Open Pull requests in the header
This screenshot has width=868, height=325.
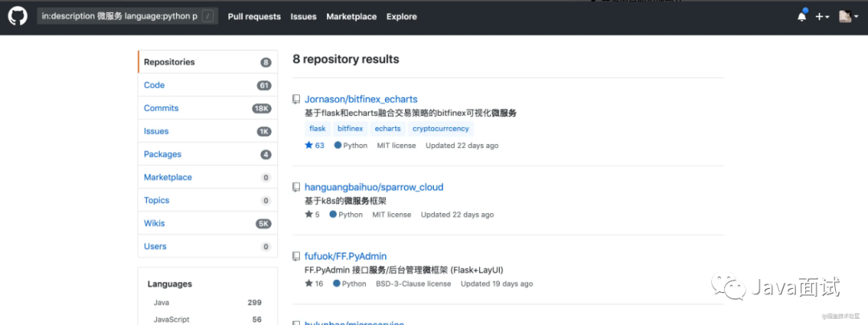[x=254, y=17]
